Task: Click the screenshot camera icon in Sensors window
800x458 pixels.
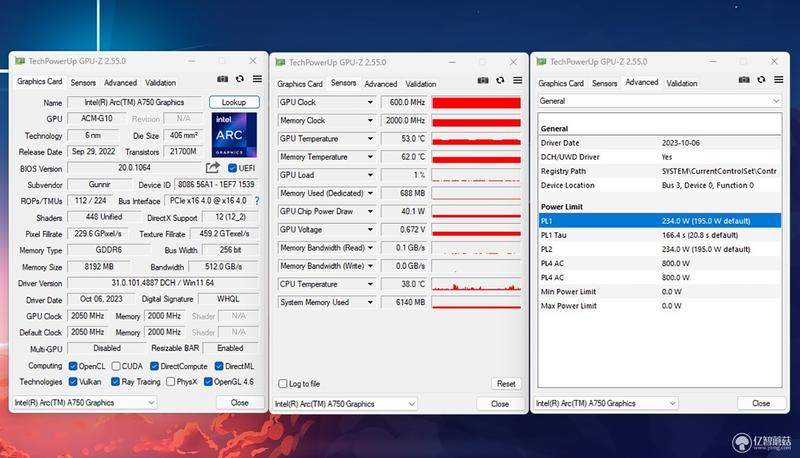Action: 483,81
